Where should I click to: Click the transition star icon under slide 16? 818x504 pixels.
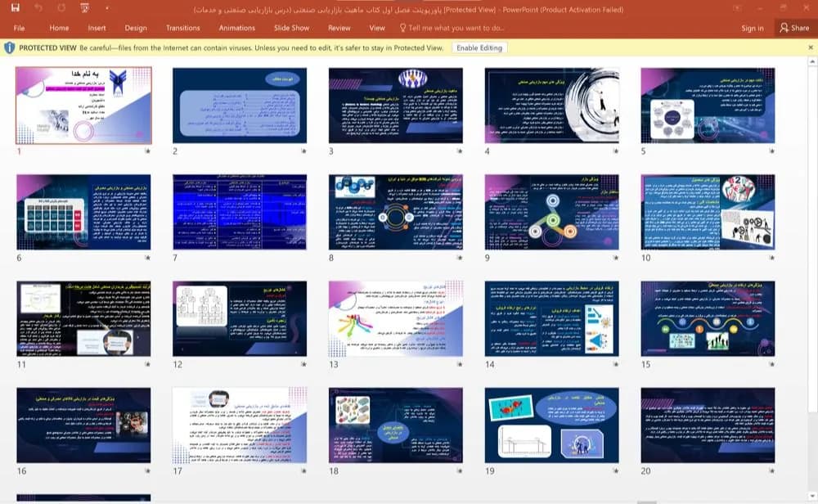point(147,470)
